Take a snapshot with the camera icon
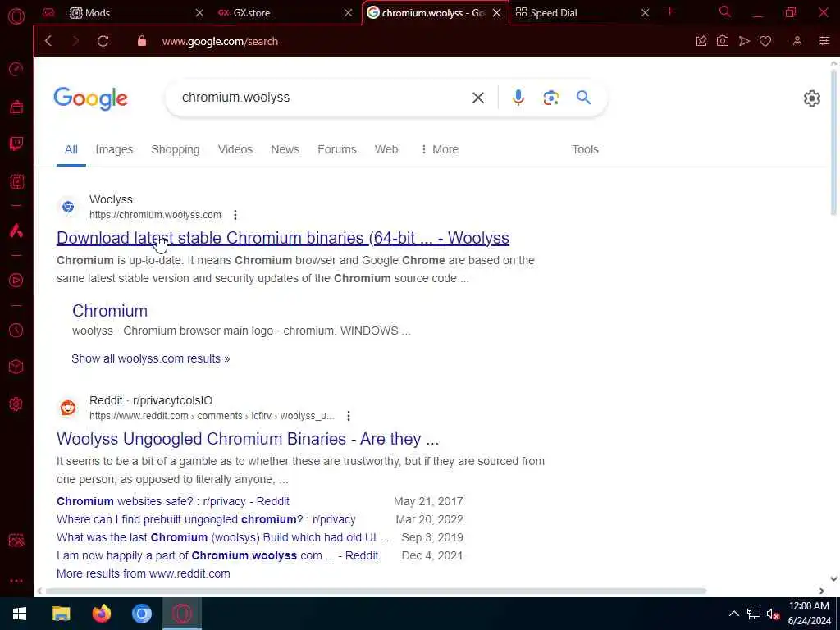 point(723,41)
